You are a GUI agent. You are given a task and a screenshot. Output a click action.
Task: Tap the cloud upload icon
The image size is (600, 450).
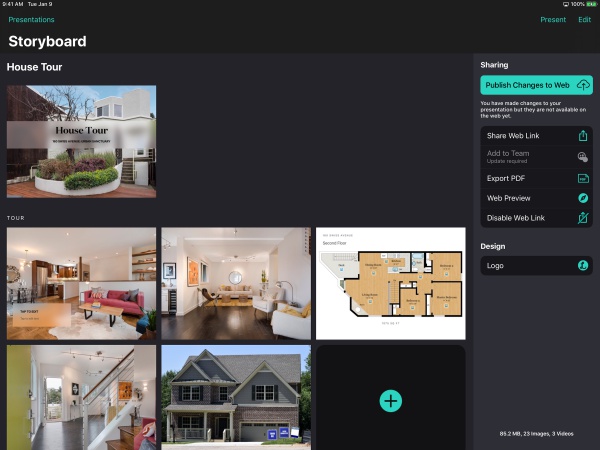[x=583, y=85]
